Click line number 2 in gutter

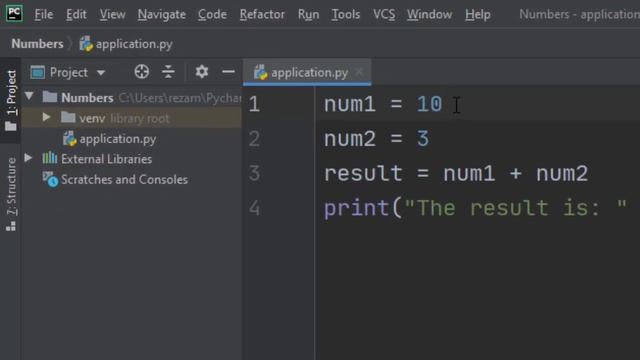point(254,139)
